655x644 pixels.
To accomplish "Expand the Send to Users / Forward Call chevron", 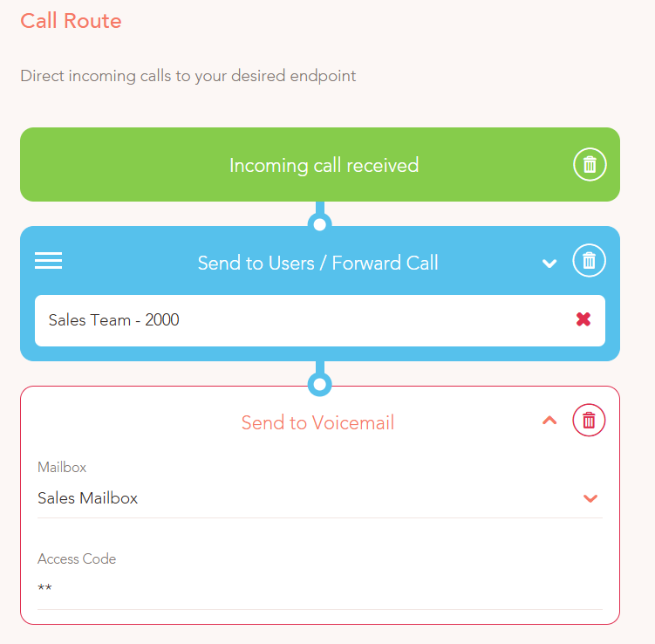I will pos(549,264).
